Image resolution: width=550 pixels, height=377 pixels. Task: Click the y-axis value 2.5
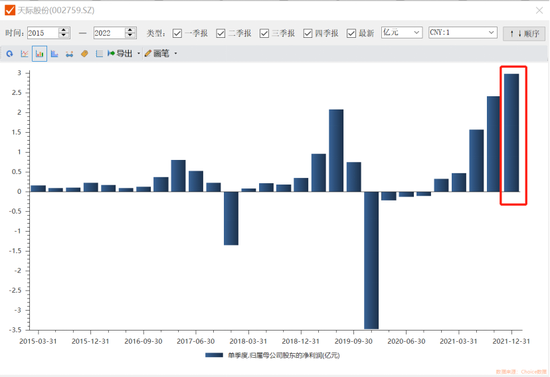tap(16, 93)
